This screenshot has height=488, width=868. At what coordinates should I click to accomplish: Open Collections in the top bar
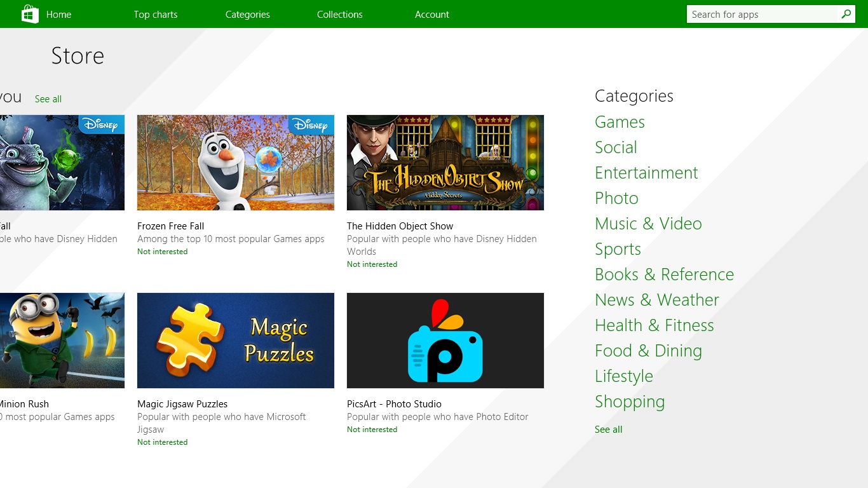[x=340, y=15]
